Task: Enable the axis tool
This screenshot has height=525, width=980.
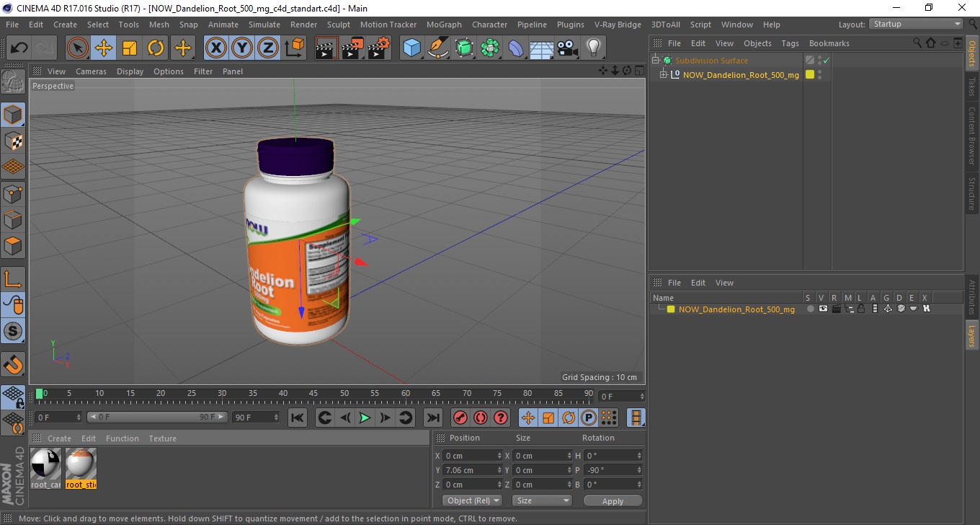Action: [x=13, y=279]
